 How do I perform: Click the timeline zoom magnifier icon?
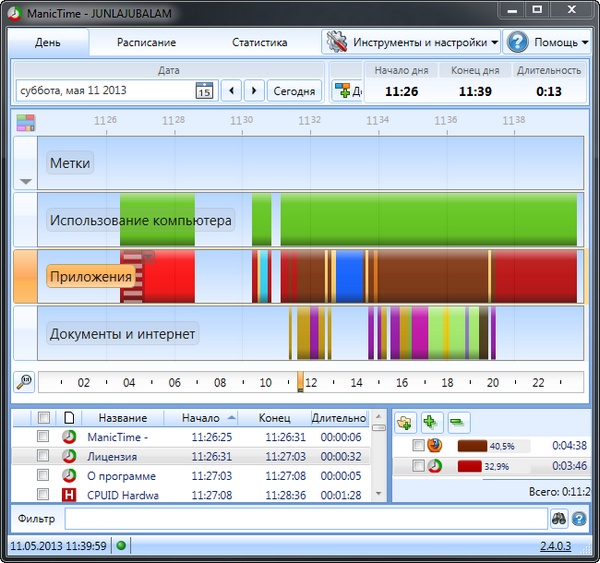tap(24, 382)
